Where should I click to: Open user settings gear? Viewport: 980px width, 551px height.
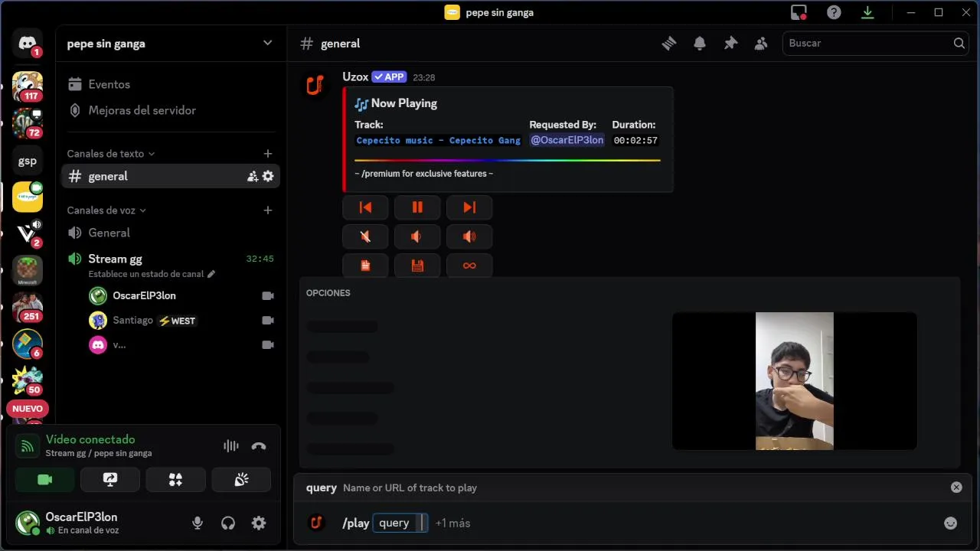click(x=259, y=523)
